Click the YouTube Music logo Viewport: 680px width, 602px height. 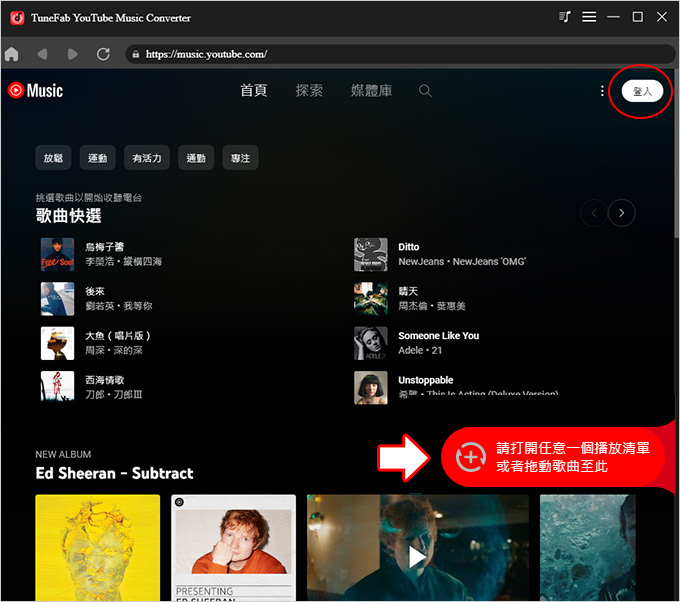tap(36, 91)
